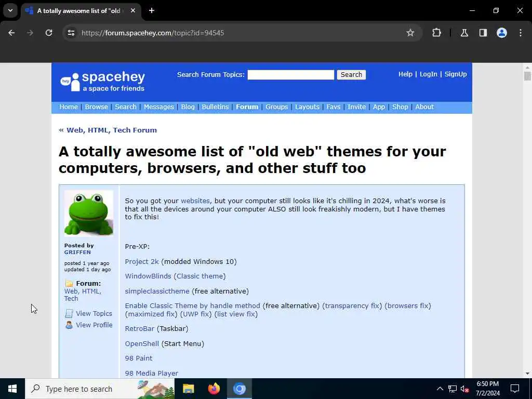Open the RetroBar link
Screen dimensions: 532x399
pos(139,329)
